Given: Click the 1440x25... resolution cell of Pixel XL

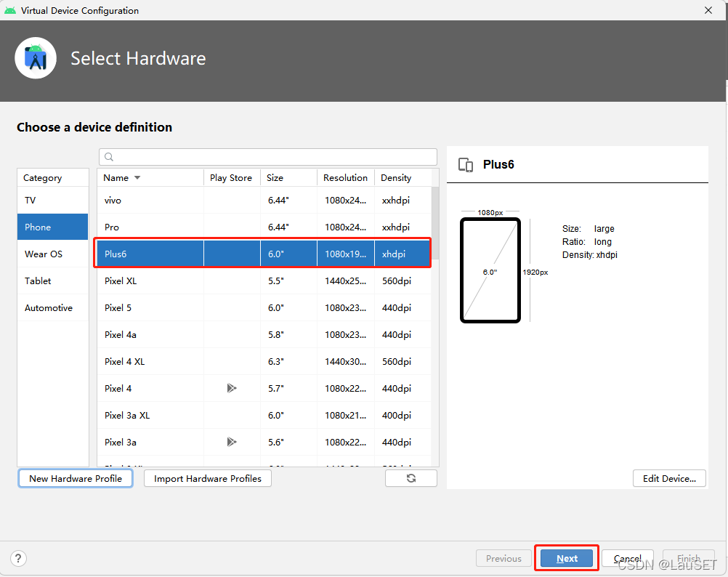Looking at the screenshot, I should 345,281.
